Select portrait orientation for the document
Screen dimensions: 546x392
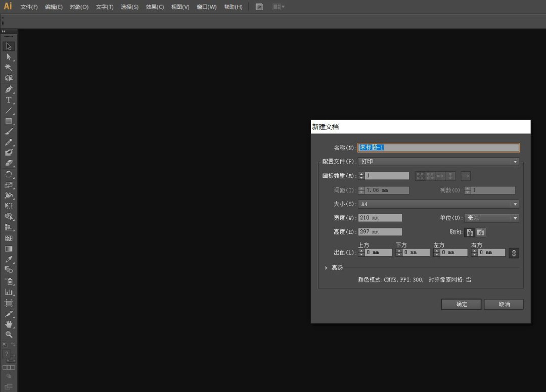point(470,232)
